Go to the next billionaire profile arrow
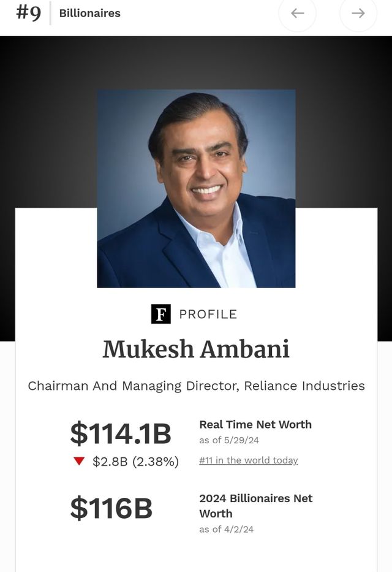The height and width of the screenshot is (572, 392). [x=358, y=13]
